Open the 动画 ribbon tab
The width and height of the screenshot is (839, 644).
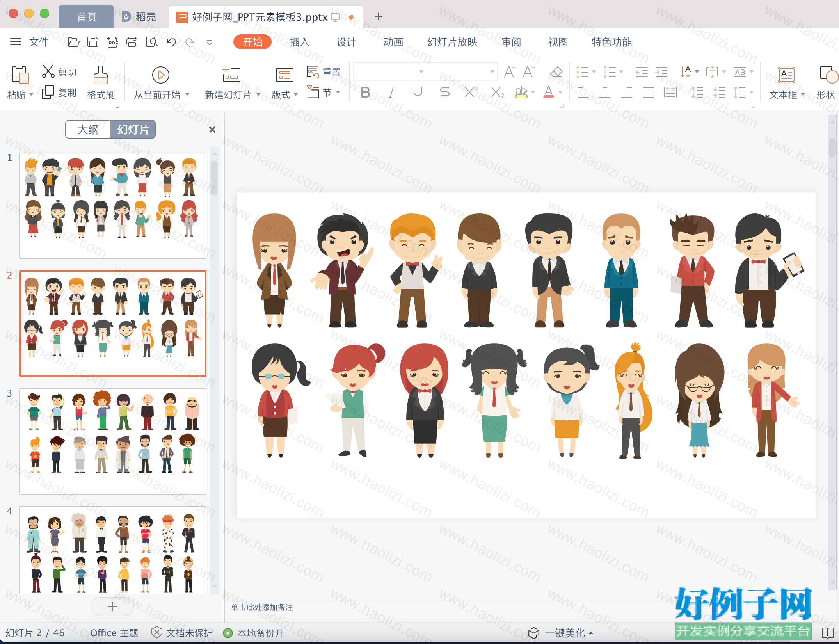point(393,42)
